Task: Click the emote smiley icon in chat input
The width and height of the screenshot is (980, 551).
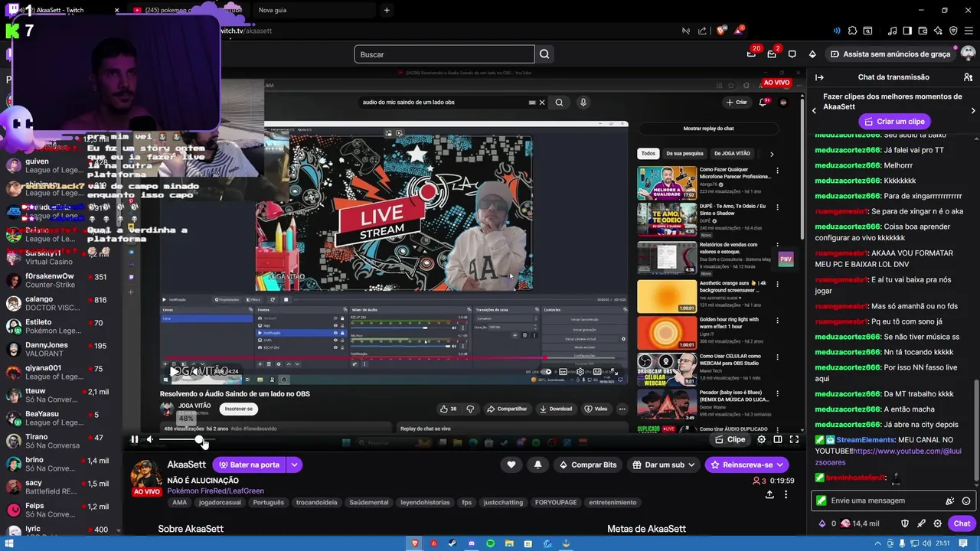Action: click(x=966, y=501)
